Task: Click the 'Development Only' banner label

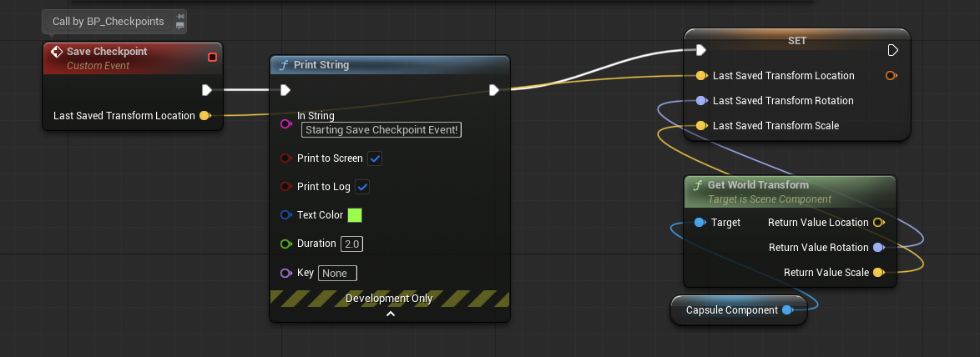Action: click(x=389, y=299)
